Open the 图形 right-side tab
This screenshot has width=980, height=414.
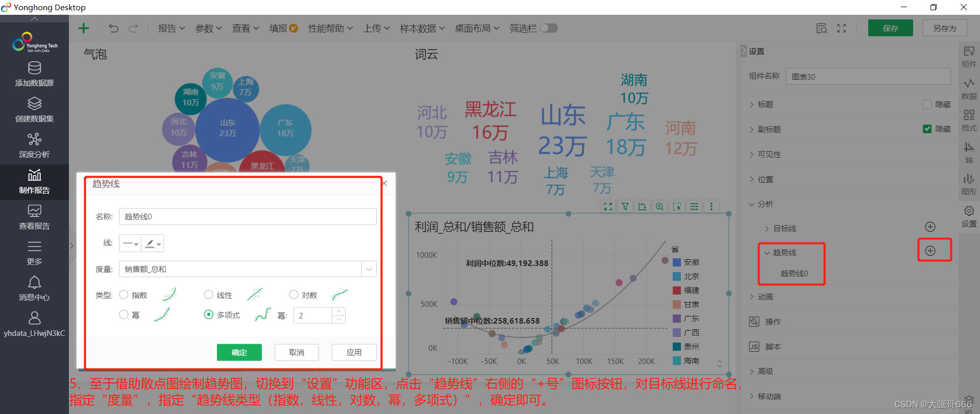tap(969, 185)
